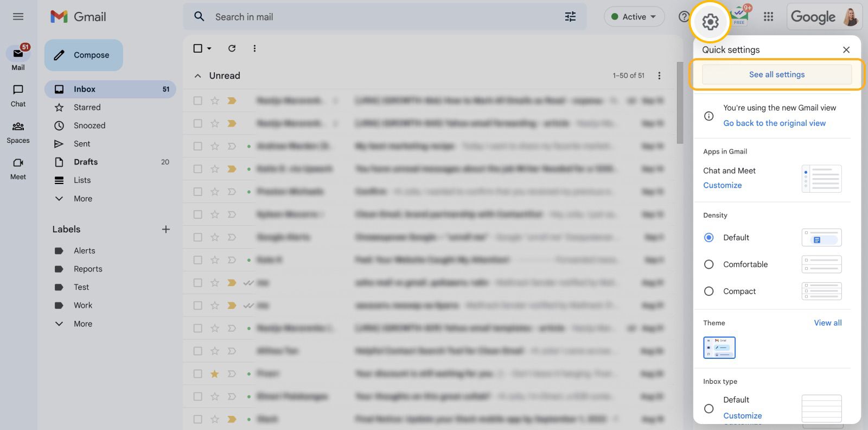Open the Active status dropdown
This screenshot has width=868, height=430.
click(634, 17)
